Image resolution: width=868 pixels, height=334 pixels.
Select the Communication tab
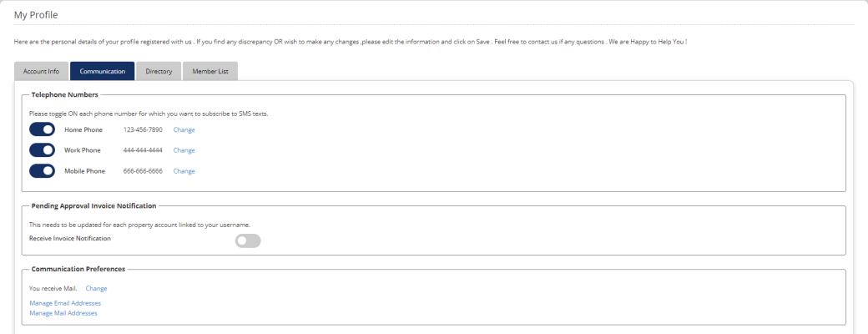coord(103,71)
